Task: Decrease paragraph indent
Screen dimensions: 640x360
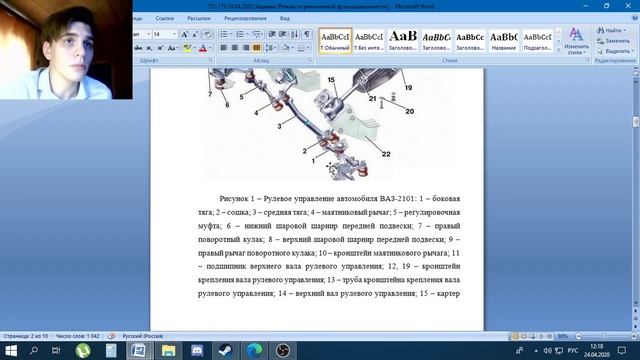Action: pyautogui.click(x=272, y=34)
